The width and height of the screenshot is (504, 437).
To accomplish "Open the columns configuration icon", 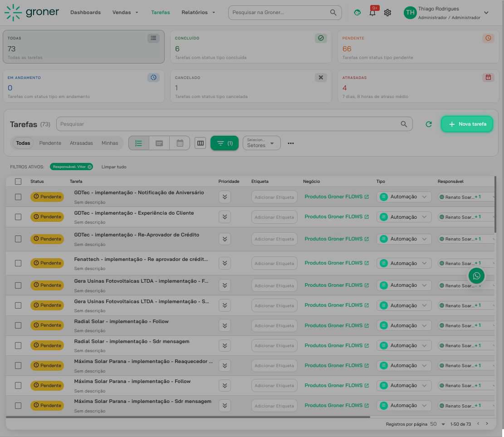I will (200, 143).
